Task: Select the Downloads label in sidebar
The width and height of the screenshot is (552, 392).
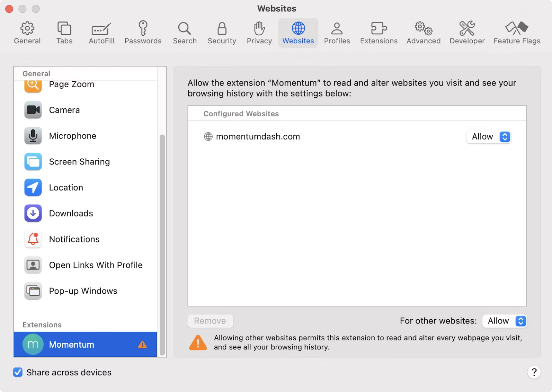Action: click(71, 213)
